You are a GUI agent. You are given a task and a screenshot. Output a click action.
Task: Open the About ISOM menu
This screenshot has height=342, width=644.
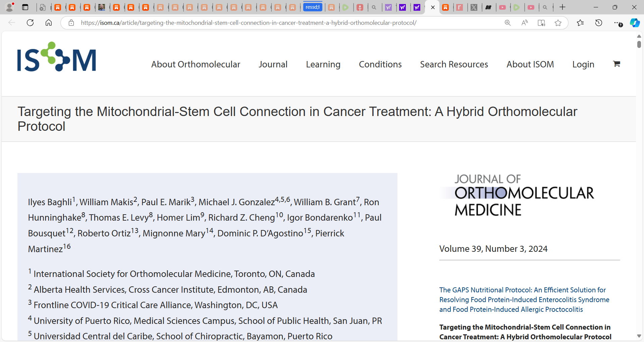coord(530,64)
